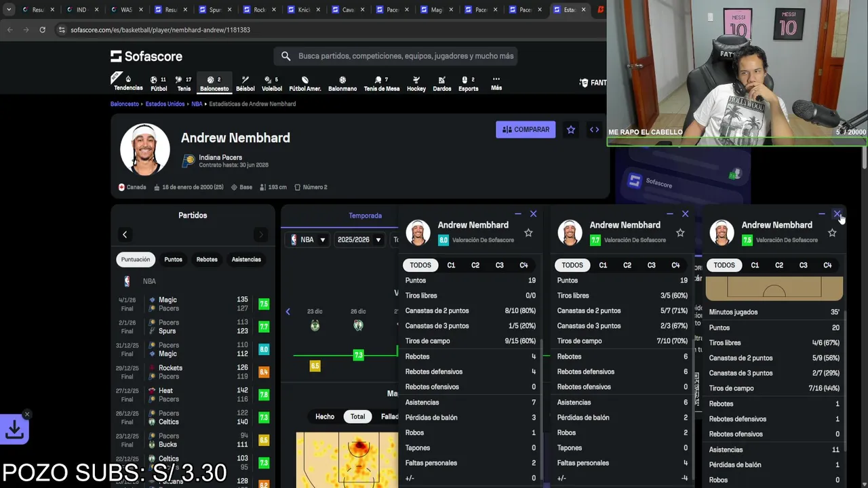The width and height of the screenshot is (868, 488).
Task: Click the embed code icon
Action: tap(594, 129)
